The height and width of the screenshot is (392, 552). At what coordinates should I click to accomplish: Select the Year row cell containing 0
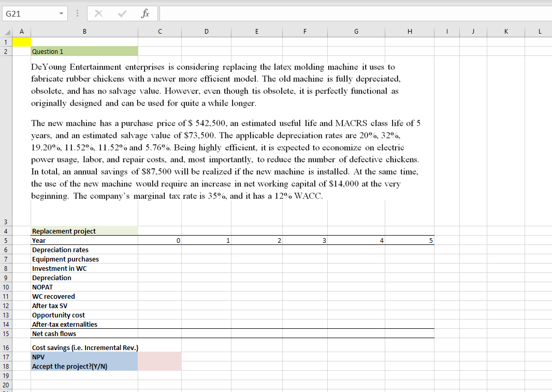159,240
